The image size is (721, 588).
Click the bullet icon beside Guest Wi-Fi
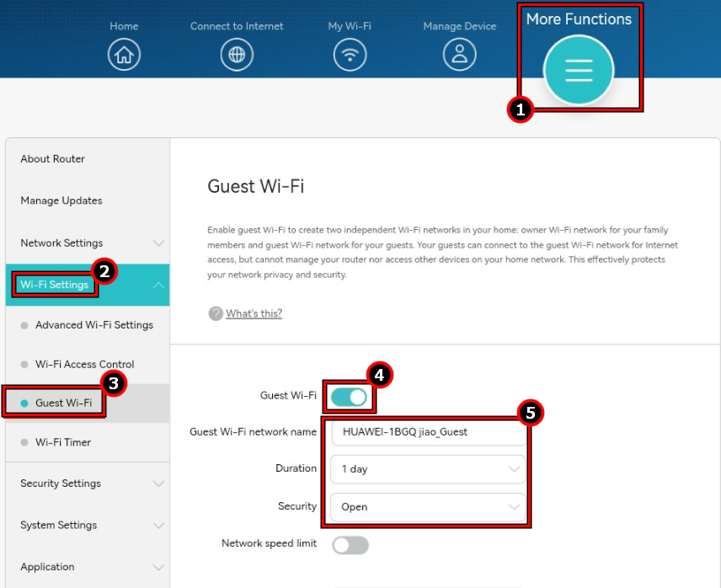pyautogui.click(x=23, y=403)
